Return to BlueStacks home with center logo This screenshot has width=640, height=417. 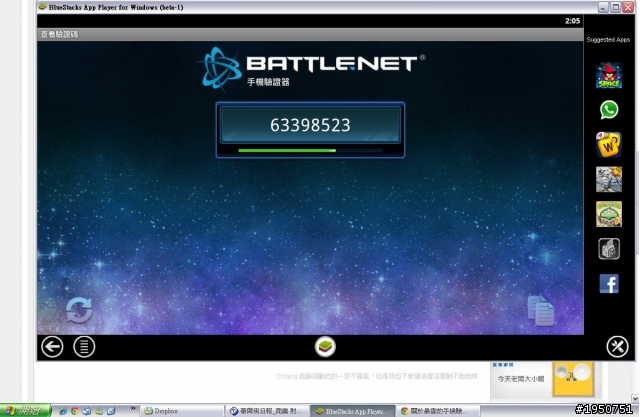(x=325, y=346)
